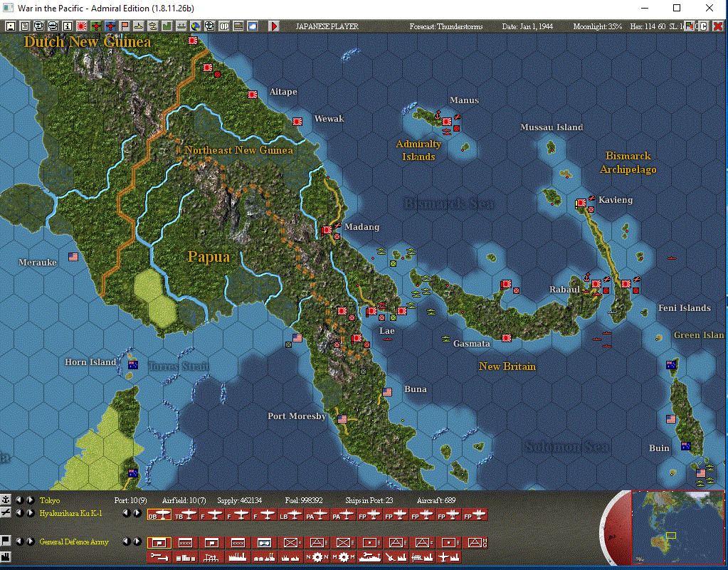This screenshot has height=570, width=728.
Task: Select the red plane on green icon
Action: (96, 26)
